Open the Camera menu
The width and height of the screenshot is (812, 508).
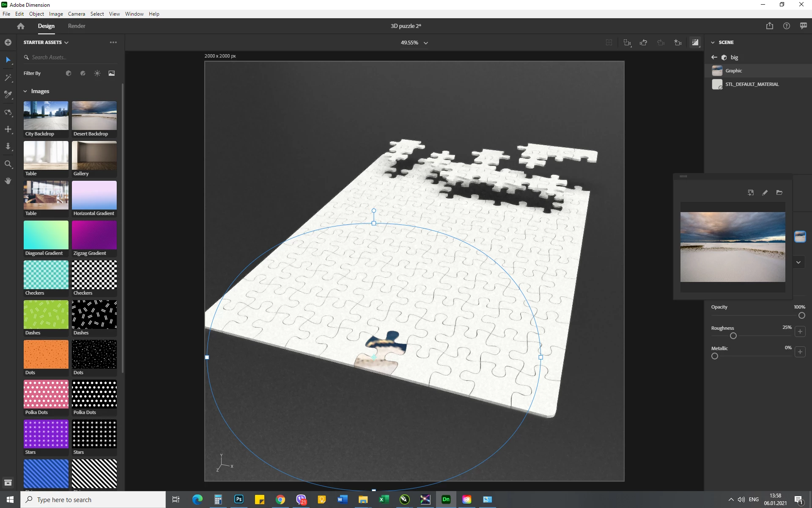click(77, 14)
